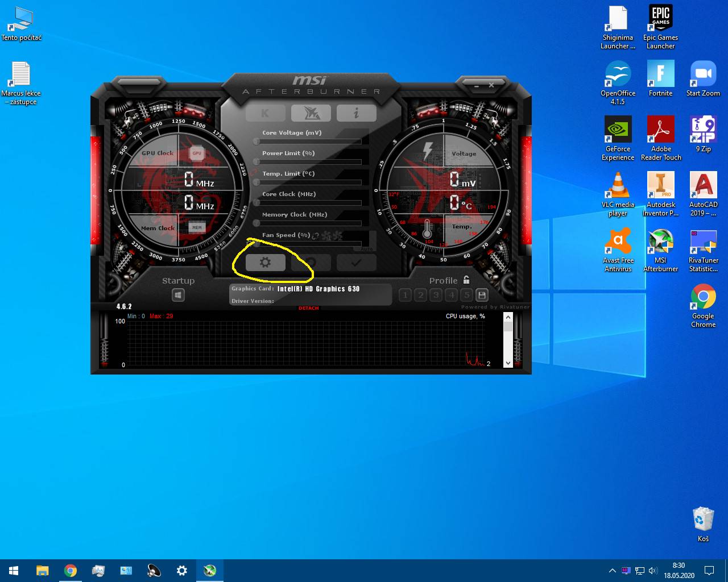The image size is (728, 582).
Task: Select profile slot 4
Action: point(451,295)
